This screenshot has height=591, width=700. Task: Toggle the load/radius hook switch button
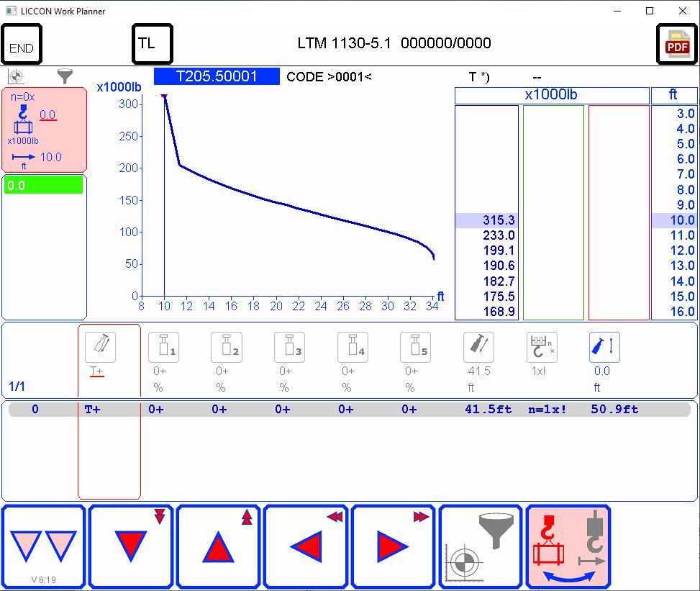(568, 546)
